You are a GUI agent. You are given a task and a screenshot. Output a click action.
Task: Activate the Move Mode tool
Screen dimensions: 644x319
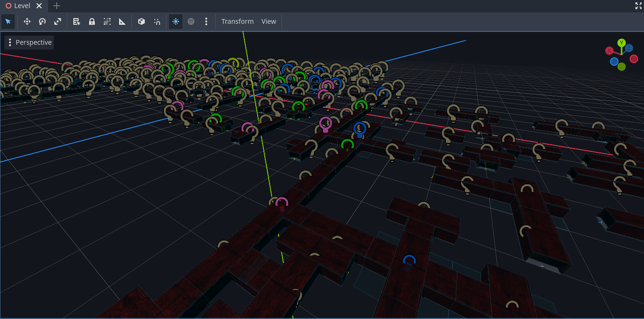click(x=27, y=21)
